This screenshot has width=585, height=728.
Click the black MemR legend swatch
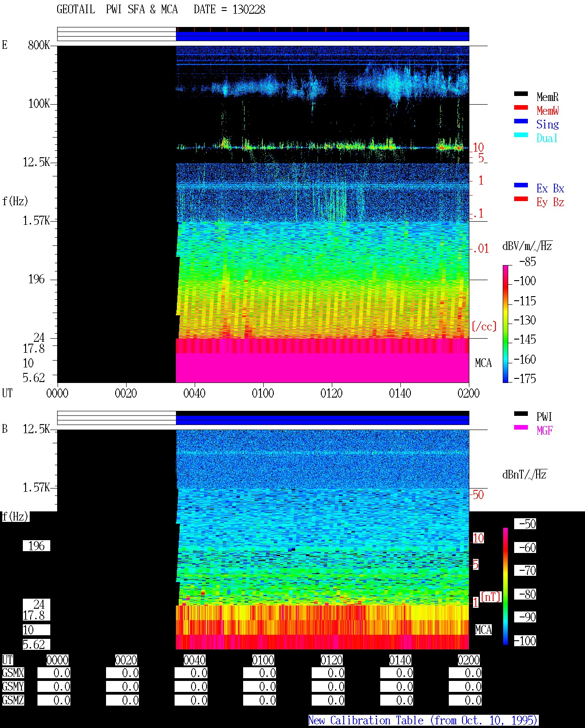521,94
